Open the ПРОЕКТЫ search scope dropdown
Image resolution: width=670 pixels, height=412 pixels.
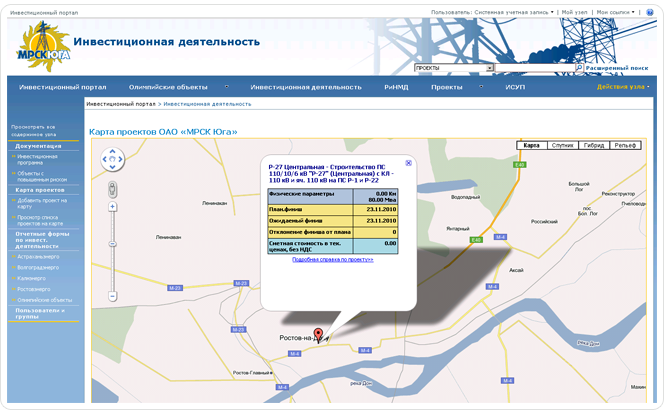point(490,68)
